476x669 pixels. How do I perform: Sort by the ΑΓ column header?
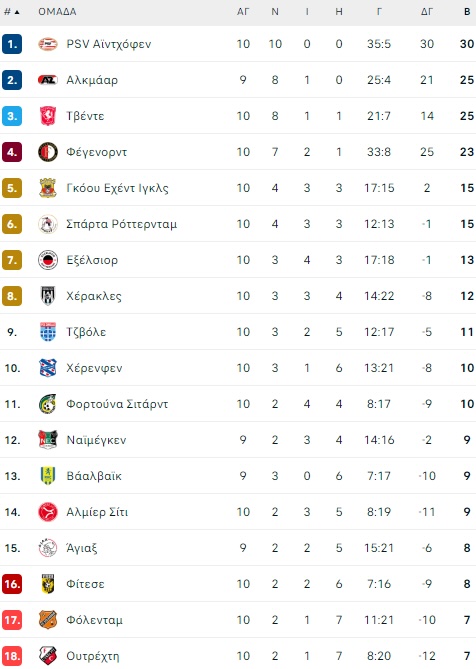coord(243,12)
